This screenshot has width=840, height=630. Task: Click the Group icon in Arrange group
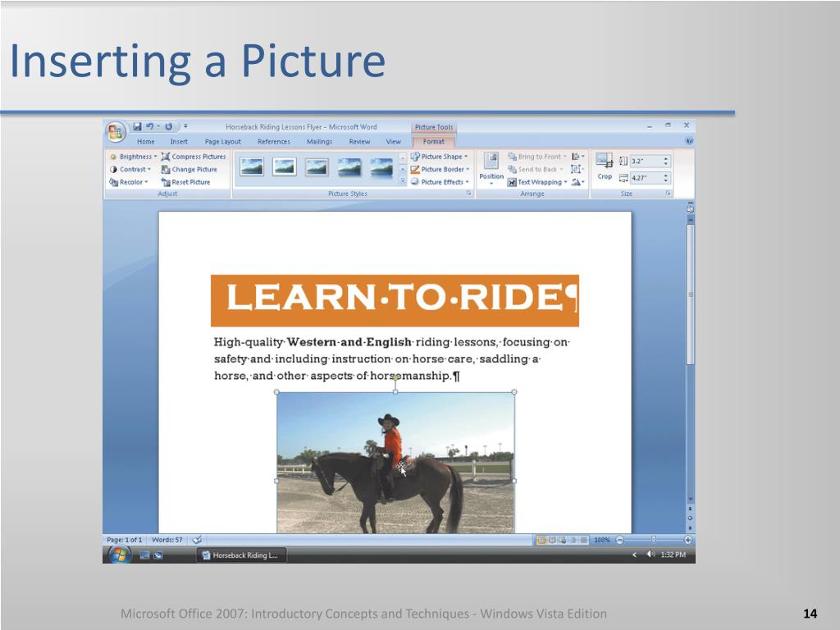click(577, 169)
